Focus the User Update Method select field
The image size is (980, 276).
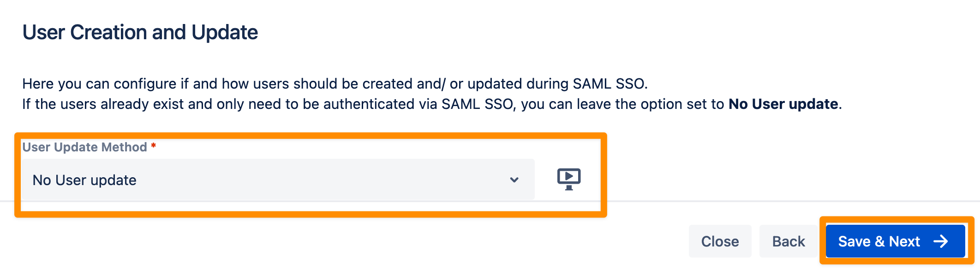(x=278, y=180)
